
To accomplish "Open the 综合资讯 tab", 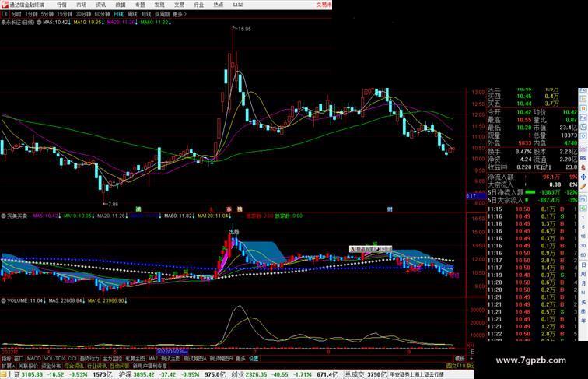I will point(74,366).
